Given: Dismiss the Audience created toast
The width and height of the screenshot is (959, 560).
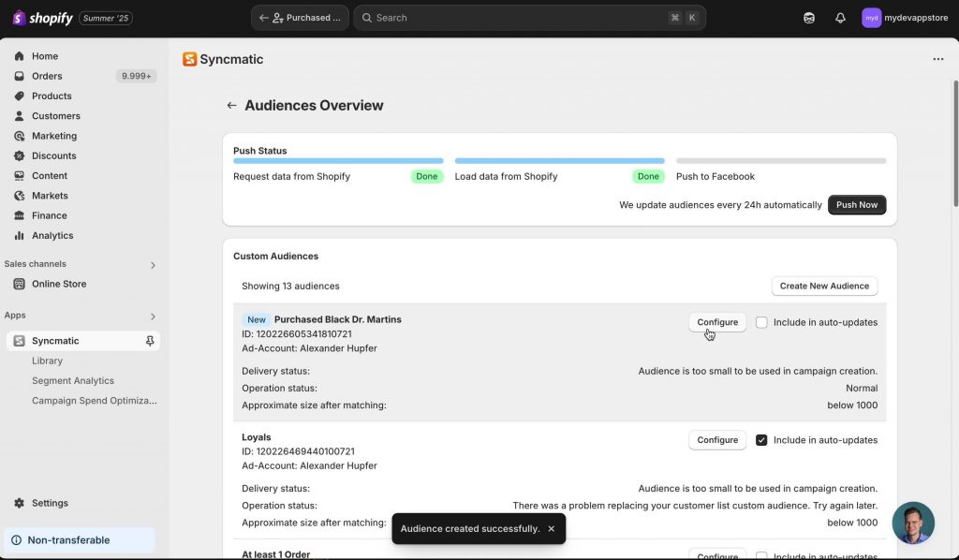Looking at the screenshot, I should (551, 529).
